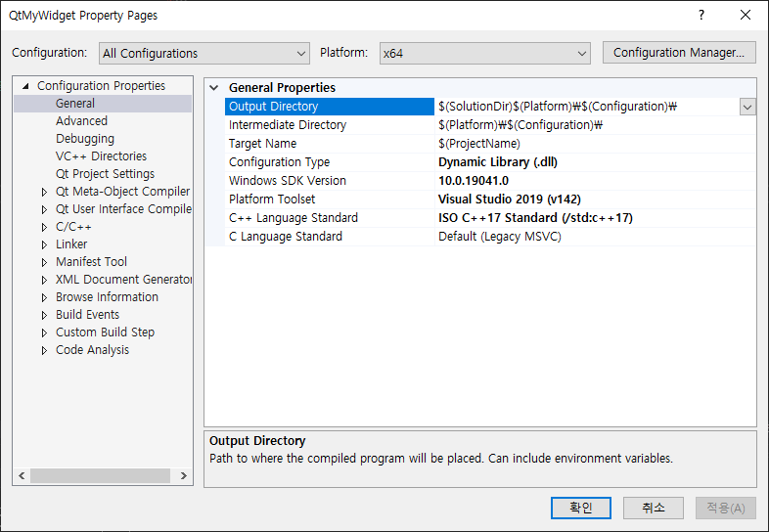Expand the Code Analysis node
The image size is (769, 532).
point(44,350)
